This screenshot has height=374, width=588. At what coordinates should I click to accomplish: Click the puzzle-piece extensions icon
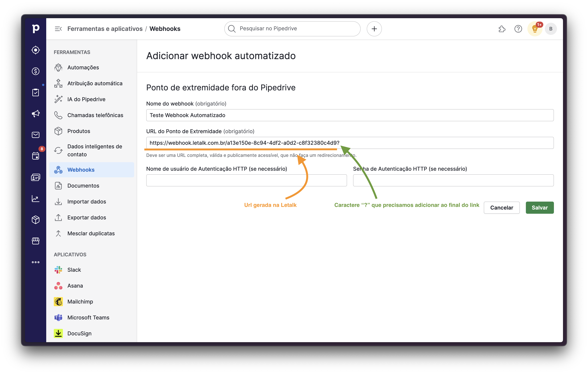[502, 29]
